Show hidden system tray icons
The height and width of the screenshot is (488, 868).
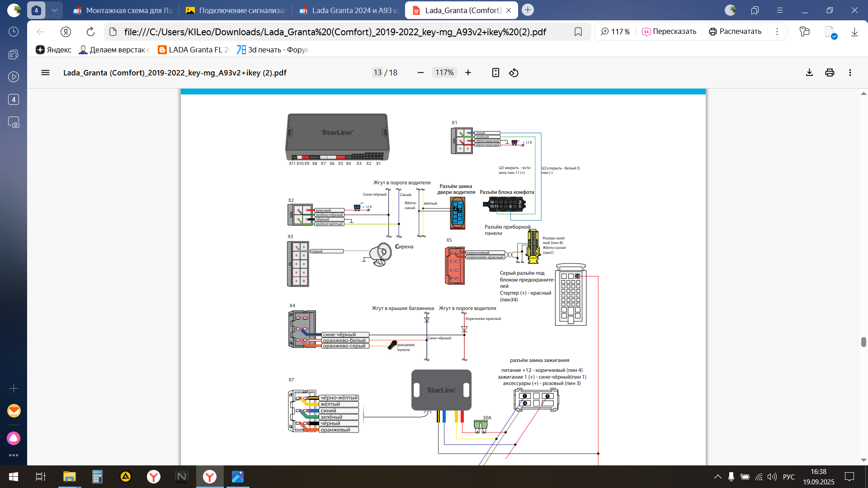[717, 477]
